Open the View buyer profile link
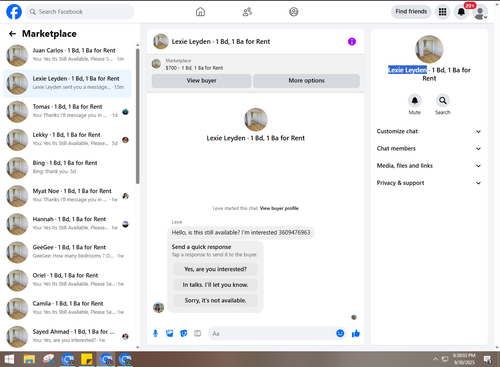This screenshot has width=500, height=367. click(279, 208)
